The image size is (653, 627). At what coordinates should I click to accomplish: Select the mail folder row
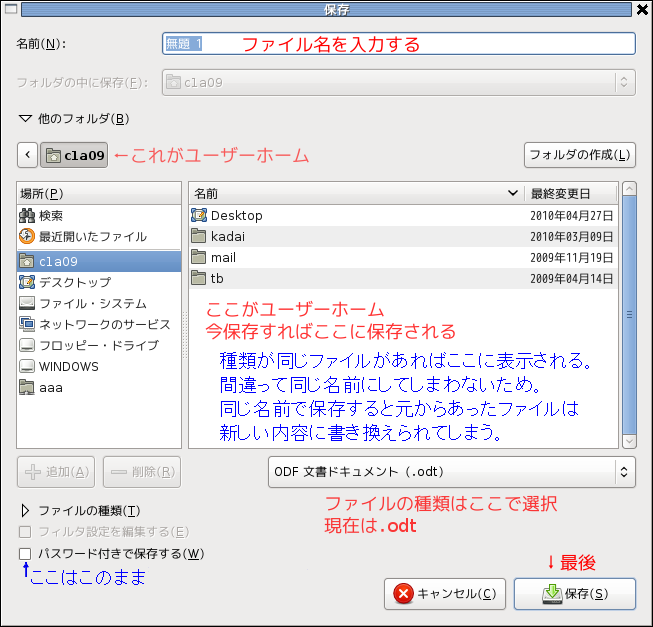point(403,257)
